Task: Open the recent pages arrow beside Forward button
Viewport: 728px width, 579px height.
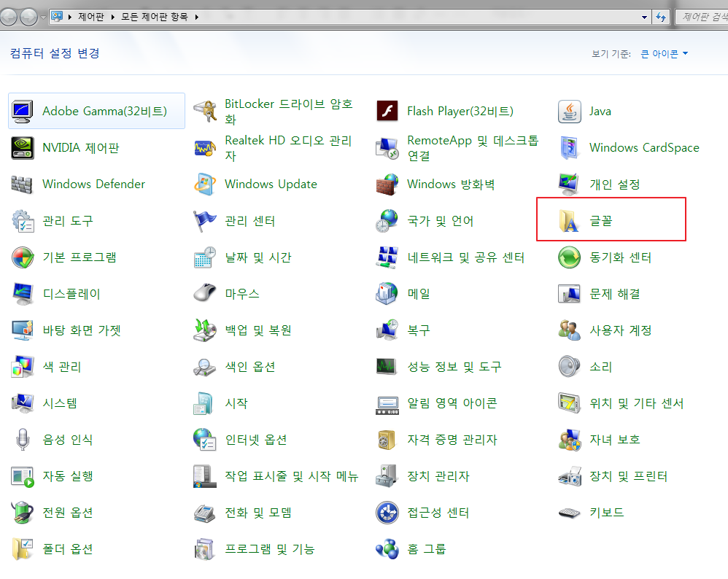Action: tap(43, 18)
